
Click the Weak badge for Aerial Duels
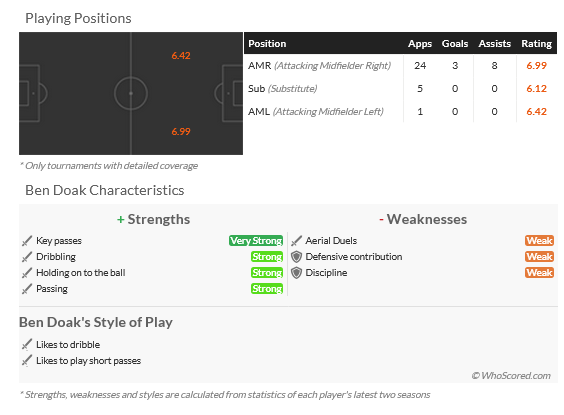coord(539,241)
